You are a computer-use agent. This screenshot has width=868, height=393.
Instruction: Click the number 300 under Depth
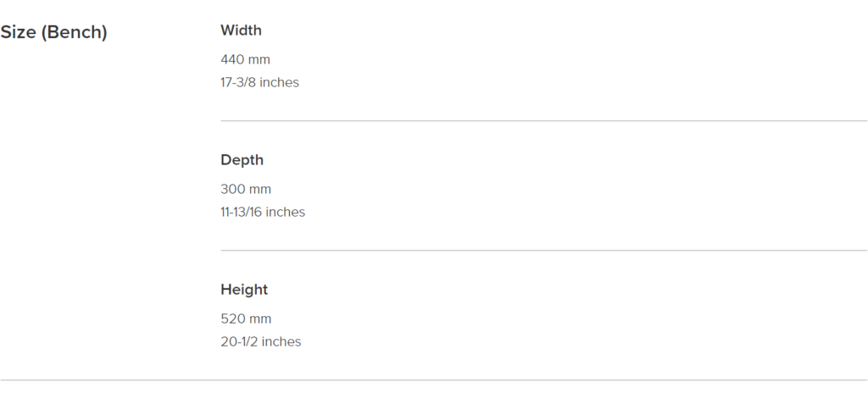pos(233,190)
